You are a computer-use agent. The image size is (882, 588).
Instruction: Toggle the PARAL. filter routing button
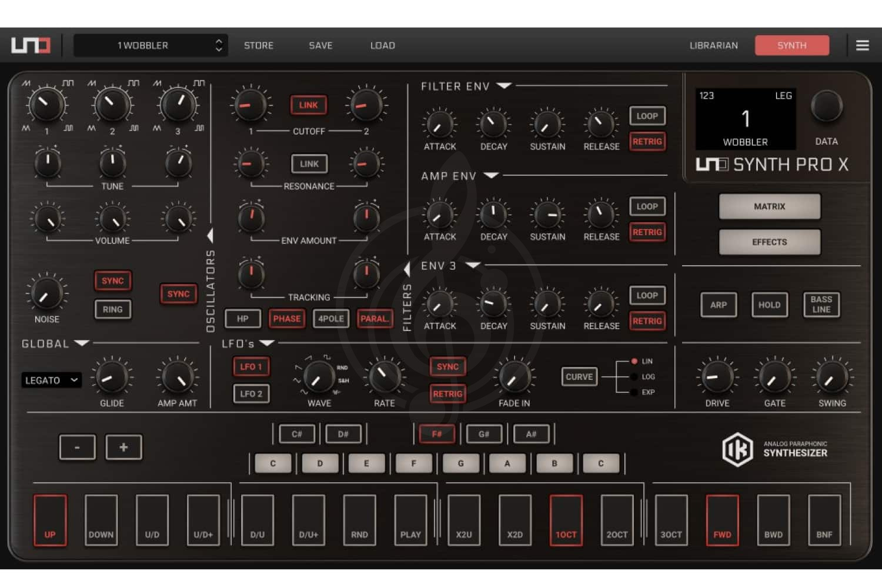[375, 319]
